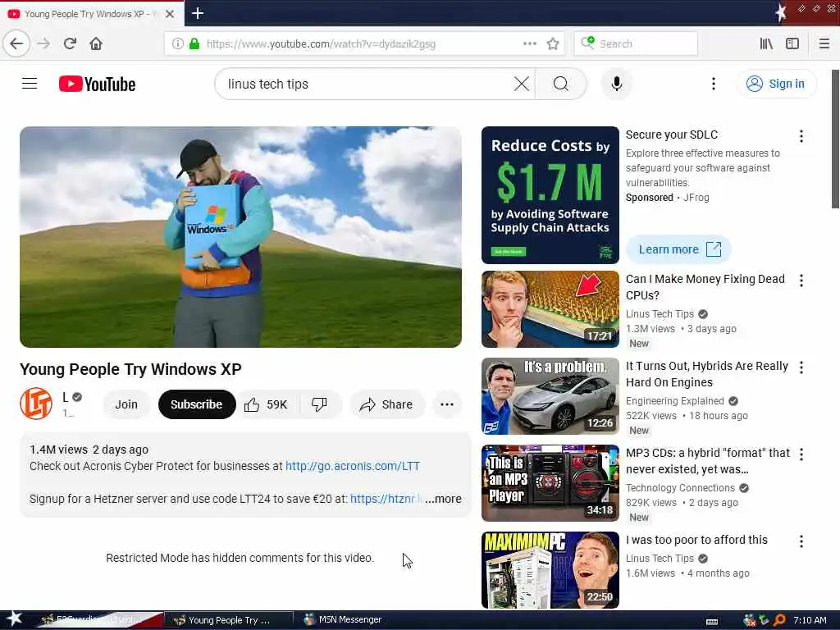Open Secure your SDLC ad title
This screenshot has width=840, height=630.
pos(672,135)
